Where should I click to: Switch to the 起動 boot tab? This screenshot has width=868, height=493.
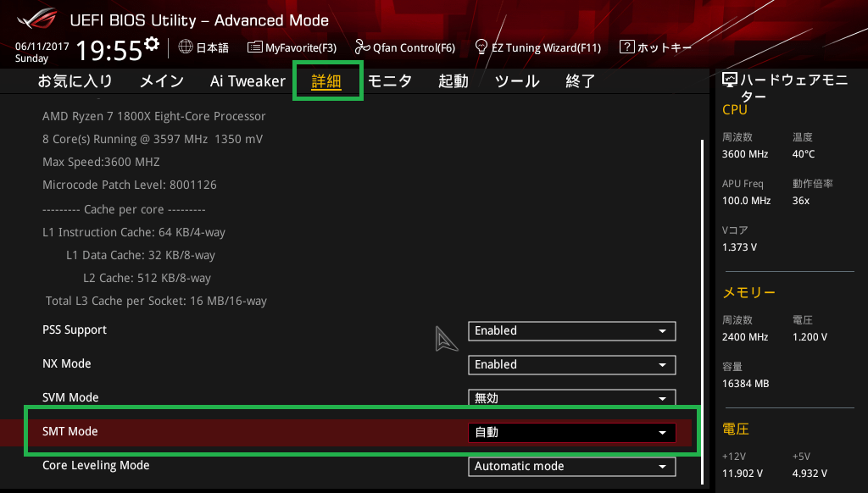click(453, 81)
